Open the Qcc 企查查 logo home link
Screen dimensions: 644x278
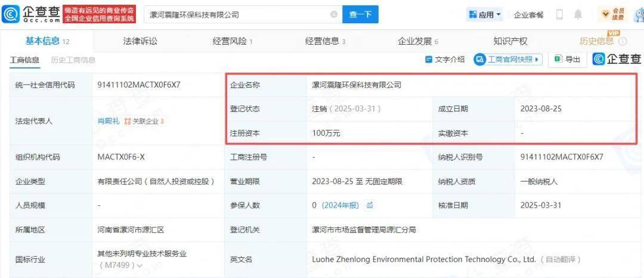point(32,14)
